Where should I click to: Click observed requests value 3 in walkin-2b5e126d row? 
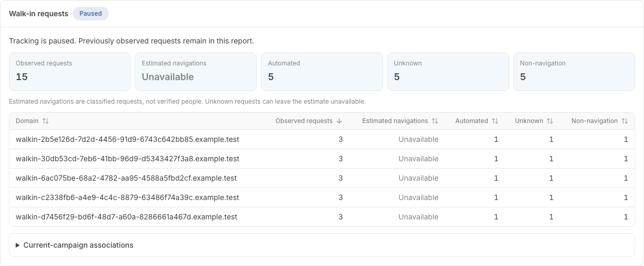click(341, 139)
